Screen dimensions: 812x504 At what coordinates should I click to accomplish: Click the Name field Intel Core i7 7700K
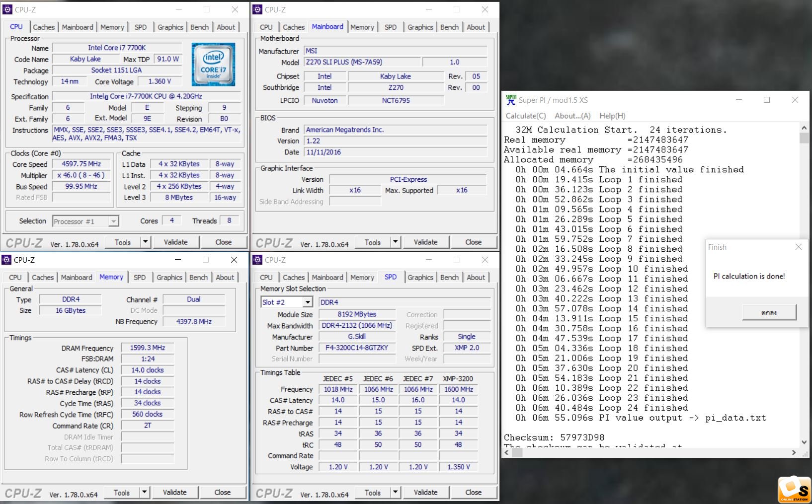[x=117, y=48]
